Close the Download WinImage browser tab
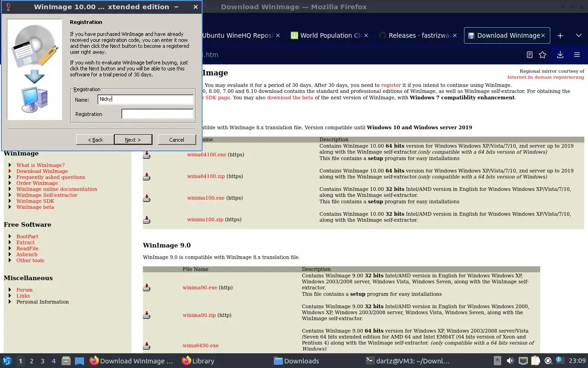This screenshot has height=368, width=588. coord(543,35)
